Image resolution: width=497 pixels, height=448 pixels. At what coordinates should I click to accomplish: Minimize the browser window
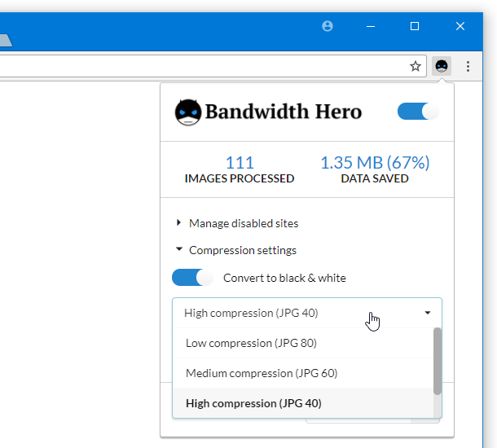371,26
